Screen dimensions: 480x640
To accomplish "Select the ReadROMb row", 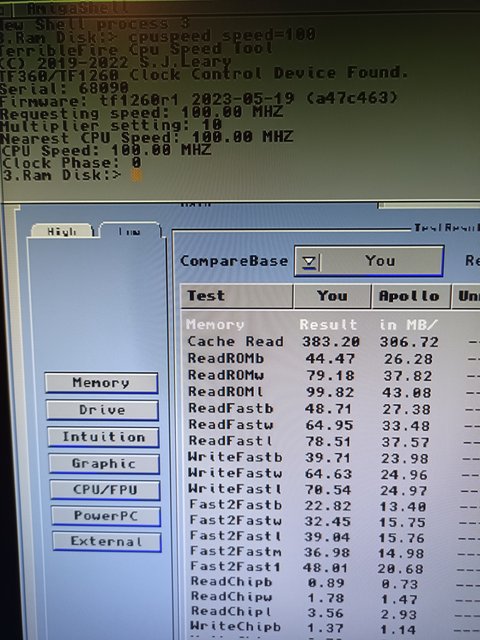I will click(331, 358).
